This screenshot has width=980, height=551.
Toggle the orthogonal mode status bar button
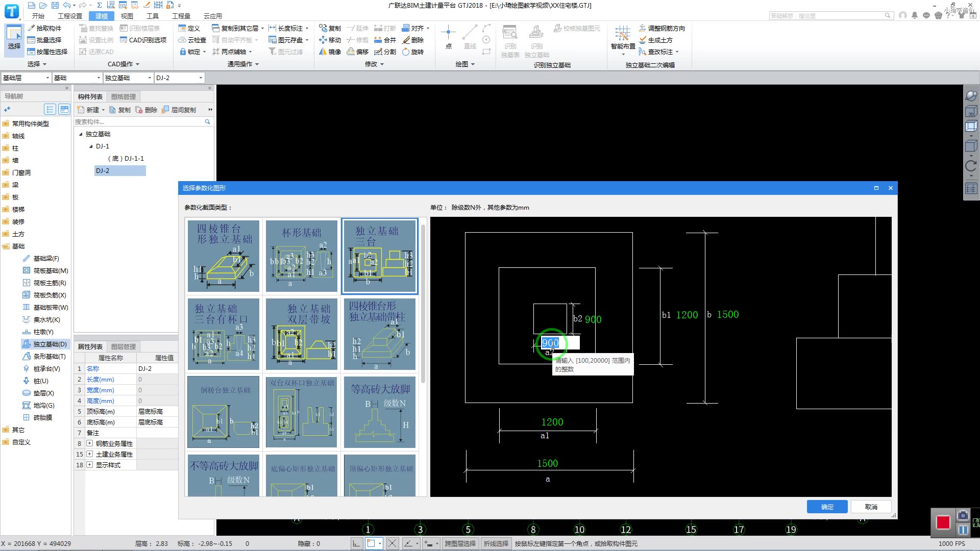356,544
